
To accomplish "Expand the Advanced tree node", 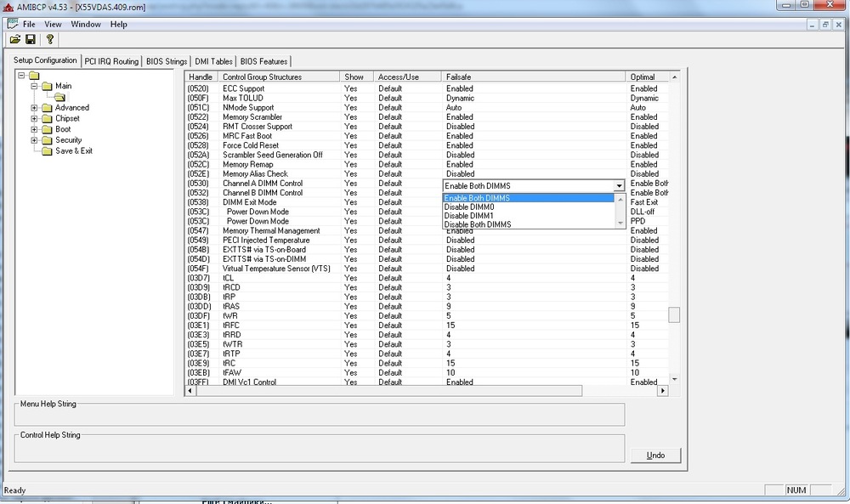I will click(34, 108).
